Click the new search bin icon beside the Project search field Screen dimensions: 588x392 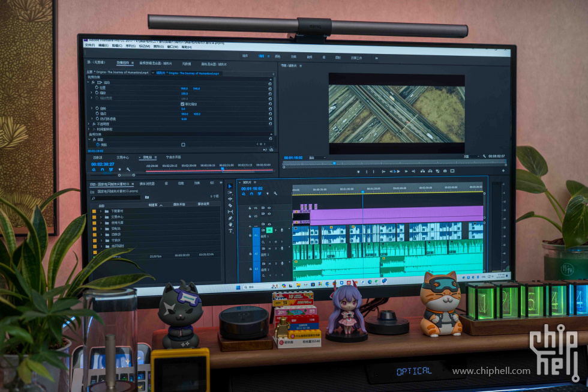(146, 197)
